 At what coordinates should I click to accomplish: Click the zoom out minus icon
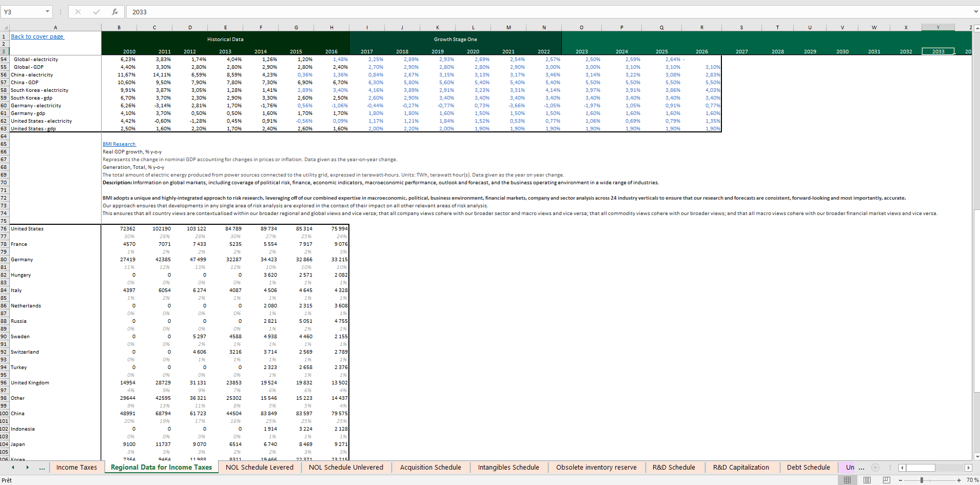900,480
